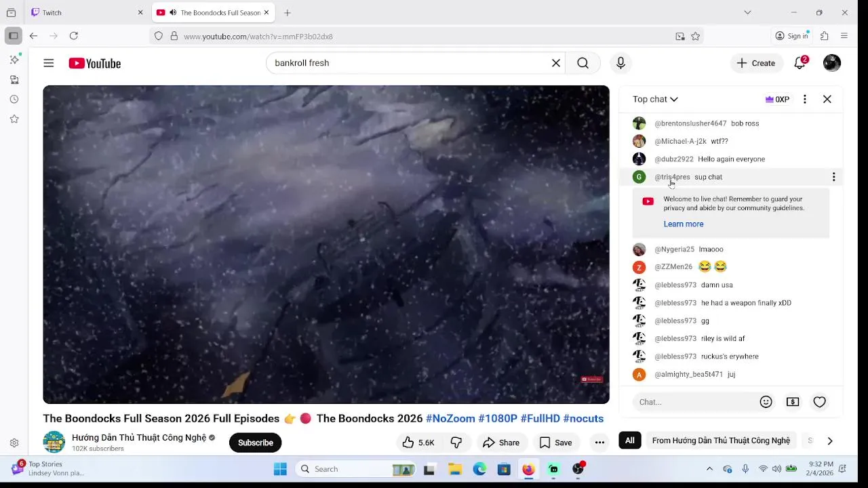The width and height of the screenshot is (868, 488).
Task: Open the 0XP channel points badge
Action: point(777,99)
